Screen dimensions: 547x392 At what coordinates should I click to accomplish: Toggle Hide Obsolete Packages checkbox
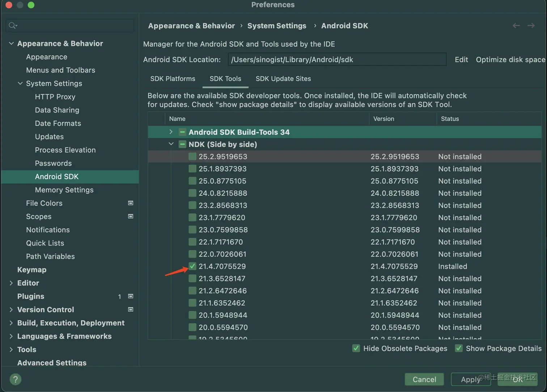tap(356, 349)
